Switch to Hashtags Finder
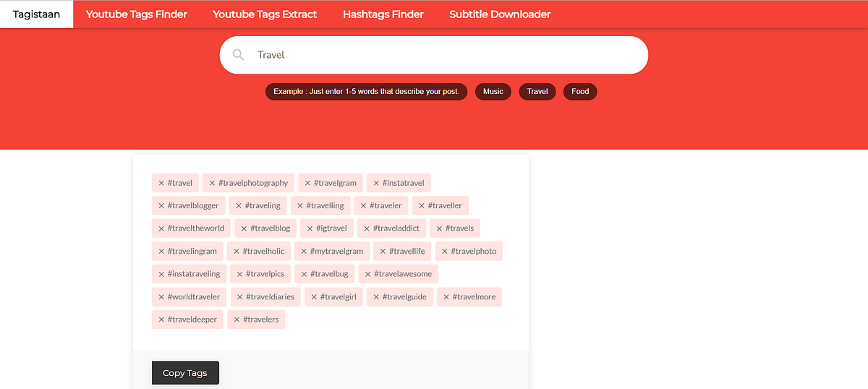 (383, 14)
